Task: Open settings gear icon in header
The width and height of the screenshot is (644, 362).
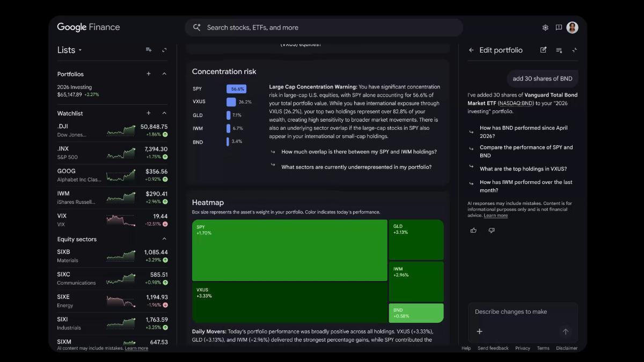Action: (x=545, y=27)
